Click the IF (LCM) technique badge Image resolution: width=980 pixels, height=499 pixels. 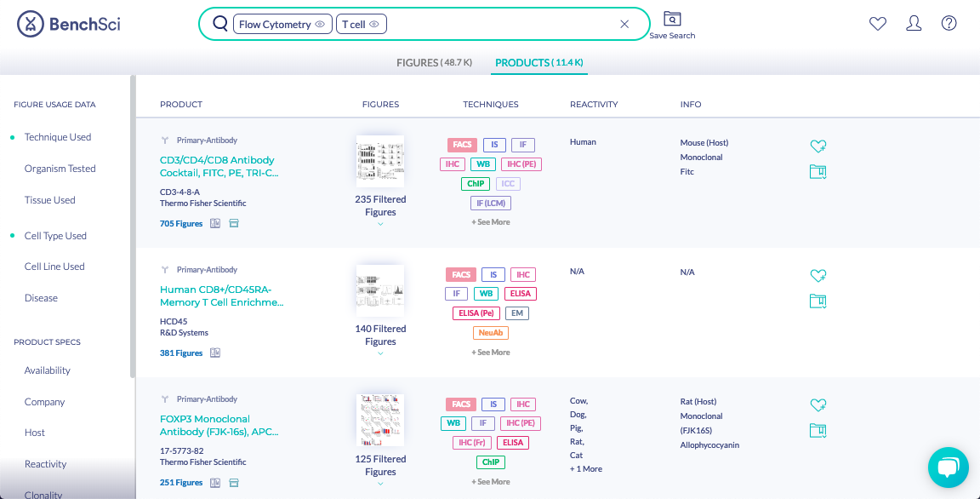click(491, 204)
